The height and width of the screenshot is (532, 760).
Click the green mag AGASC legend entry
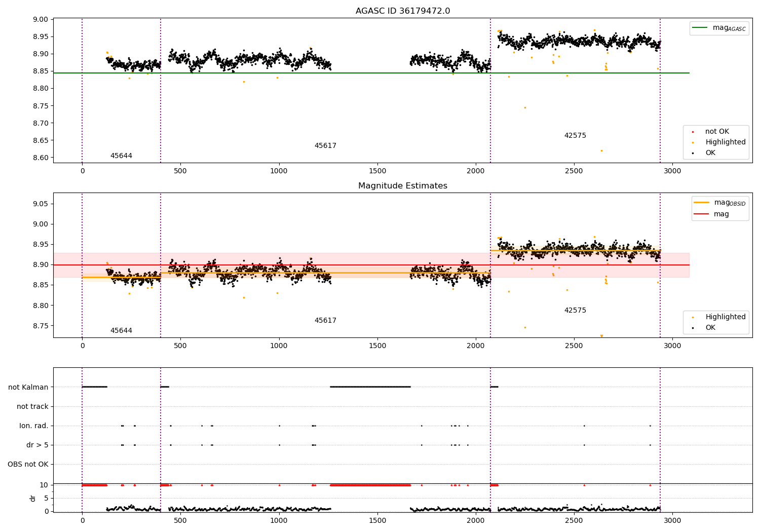click(719, 28)
